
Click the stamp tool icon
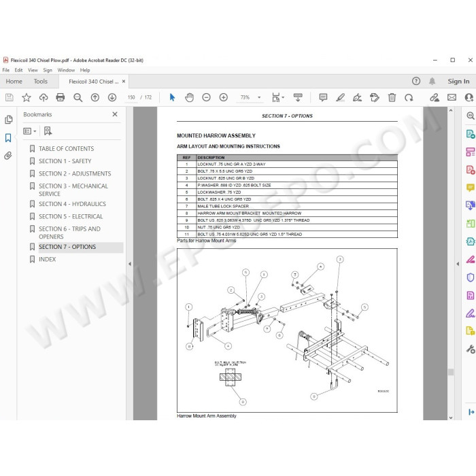point(374,97)
